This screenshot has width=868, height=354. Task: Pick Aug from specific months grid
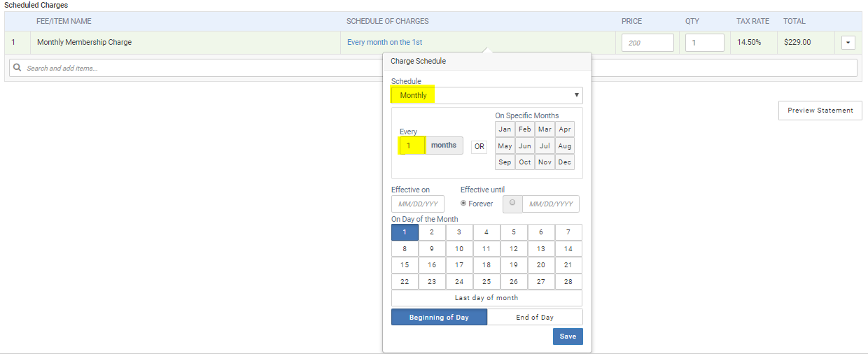(565, 146)
